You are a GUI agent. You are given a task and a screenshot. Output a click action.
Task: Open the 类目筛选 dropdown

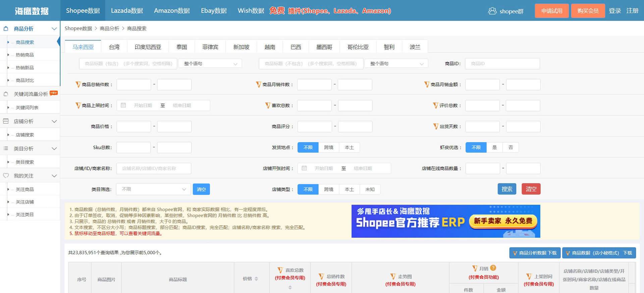(153, 189)
